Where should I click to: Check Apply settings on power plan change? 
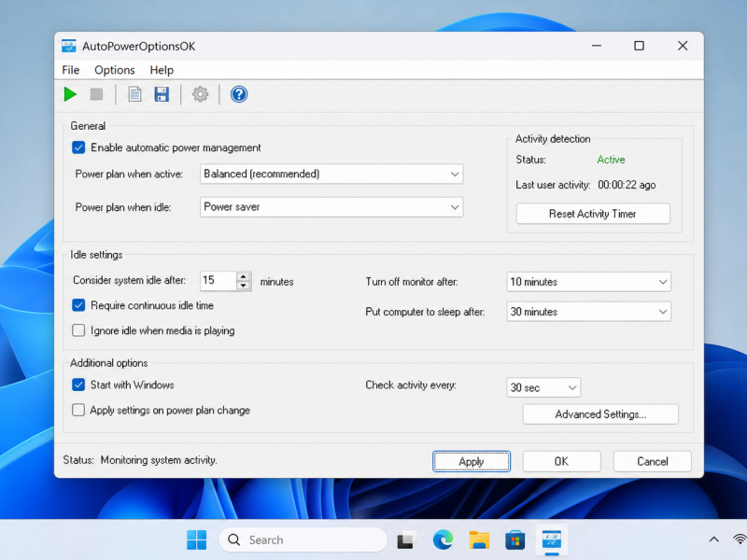coord(78,410)
